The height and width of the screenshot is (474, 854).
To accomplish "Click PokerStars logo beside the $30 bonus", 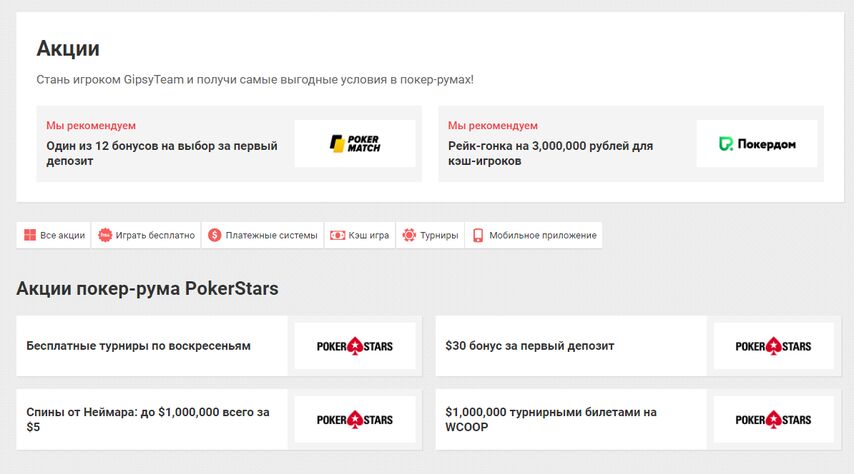I will (x=773, y=346).
